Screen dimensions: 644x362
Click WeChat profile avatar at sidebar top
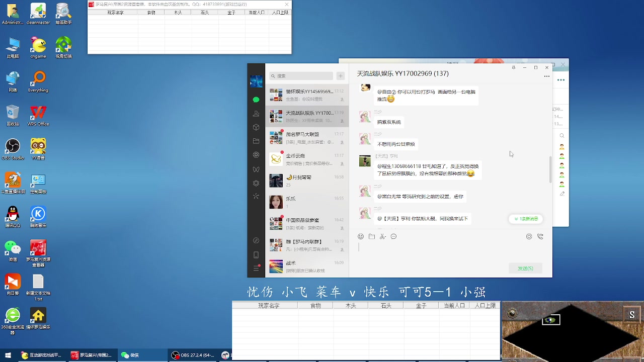256,81
